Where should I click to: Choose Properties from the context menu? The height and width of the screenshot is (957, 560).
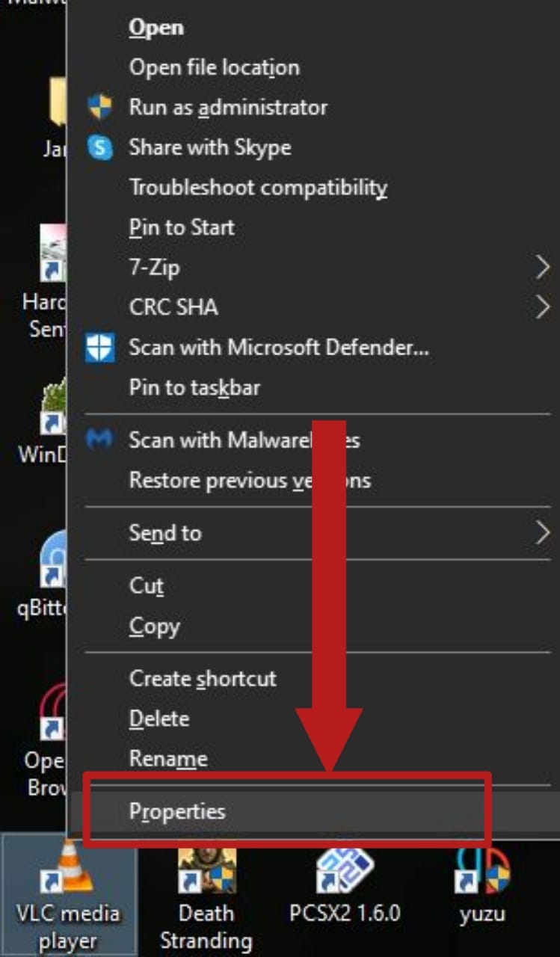click(177, 811)
